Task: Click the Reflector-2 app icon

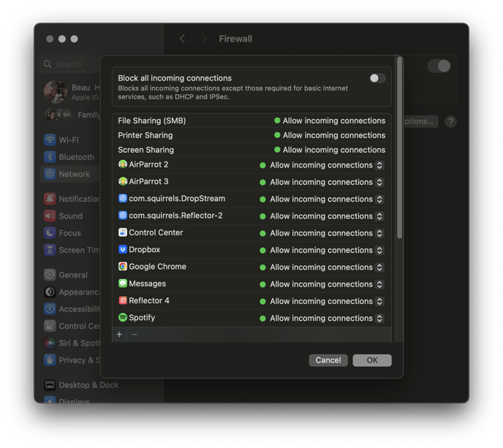Action: click(x=123, y=215)
